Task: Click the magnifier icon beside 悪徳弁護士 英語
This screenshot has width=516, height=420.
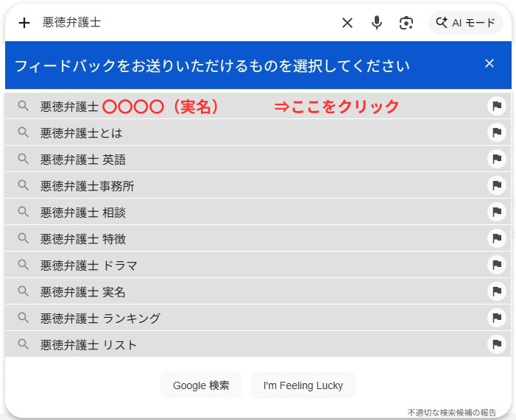Action: coord(23,159)
